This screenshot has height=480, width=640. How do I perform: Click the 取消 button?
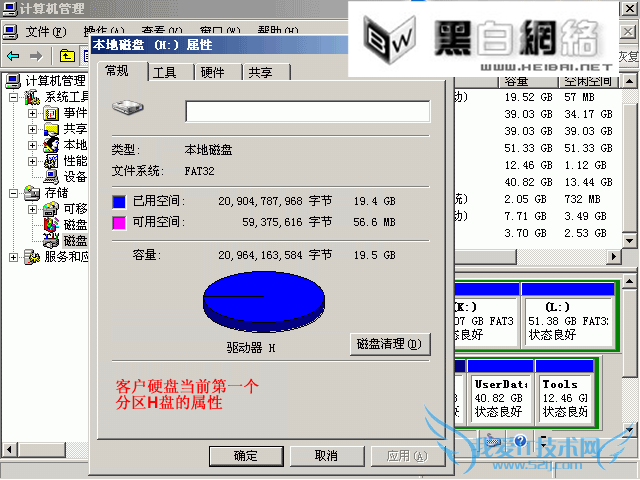(327, 456)
